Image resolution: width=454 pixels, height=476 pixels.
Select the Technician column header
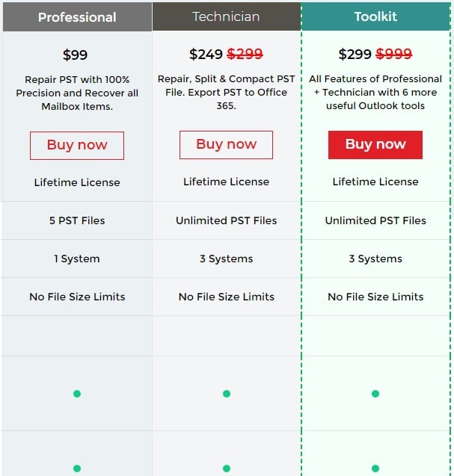point(227,16)
